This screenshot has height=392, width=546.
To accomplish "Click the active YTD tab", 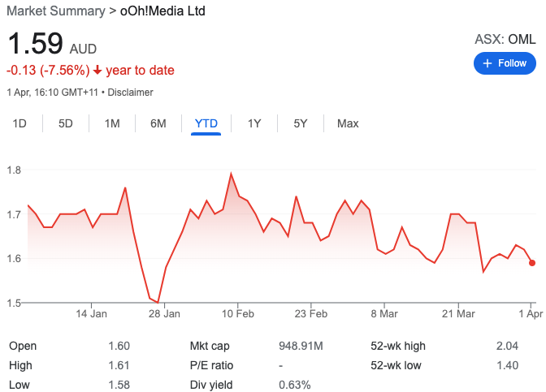I will click(206, 123).
